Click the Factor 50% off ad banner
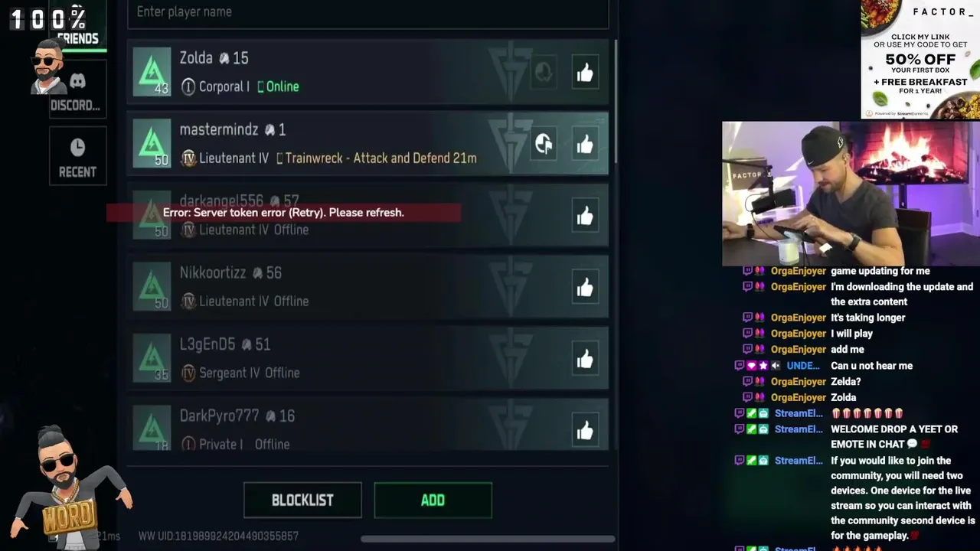The image size is (980, 551). point(920,60)
